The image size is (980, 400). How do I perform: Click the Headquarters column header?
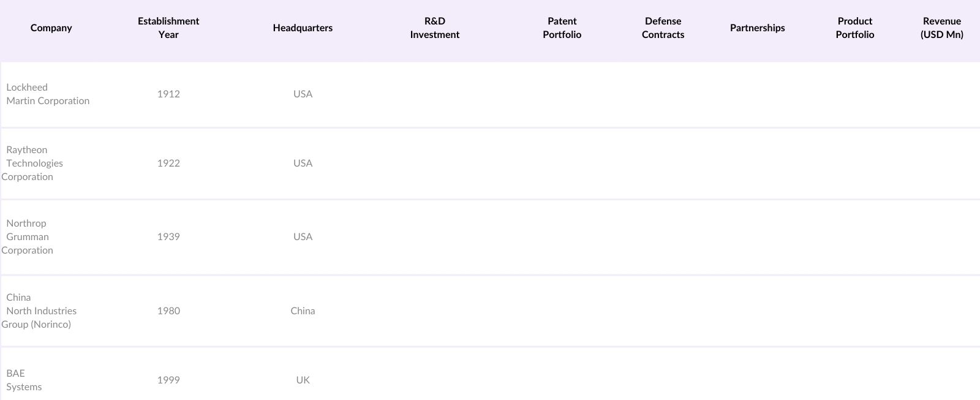(303, 28)
